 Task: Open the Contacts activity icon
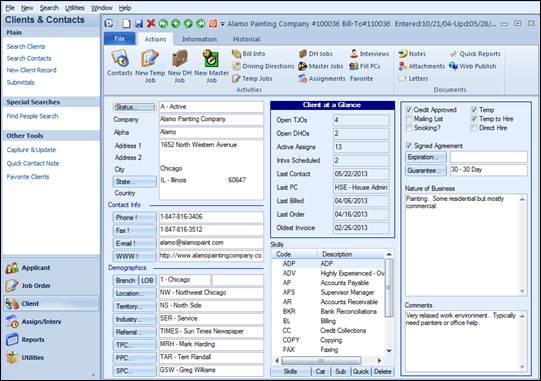[x=120, y=62]
